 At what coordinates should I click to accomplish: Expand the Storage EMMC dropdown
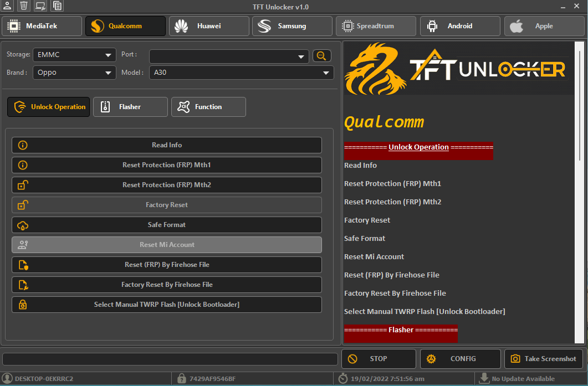(x=74, y=55)
